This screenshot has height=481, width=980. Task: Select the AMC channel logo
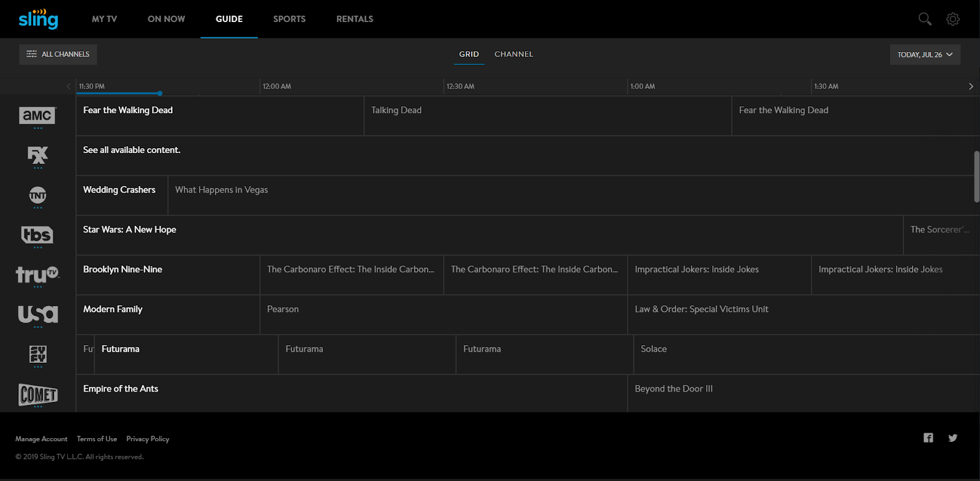(38, 116)
